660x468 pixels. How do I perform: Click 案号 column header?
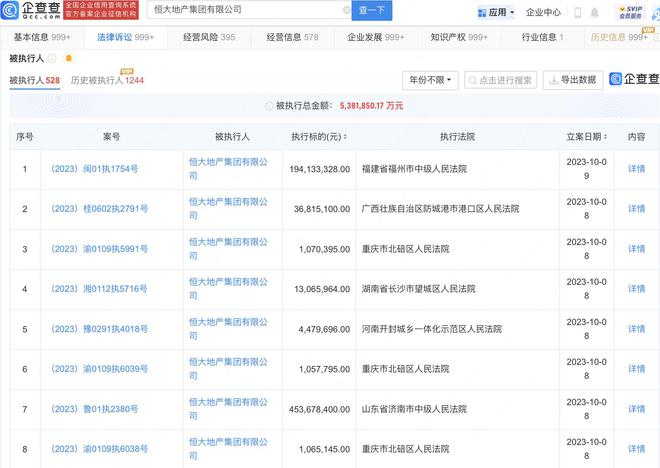[x=112, y=137]
